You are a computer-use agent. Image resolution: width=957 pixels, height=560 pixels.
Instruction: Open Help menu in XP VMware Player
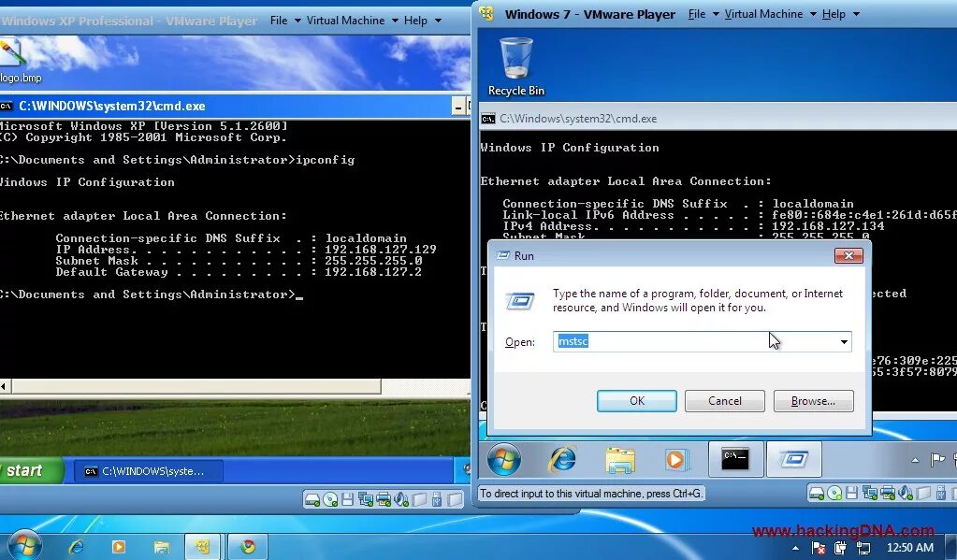click(415, 21)
